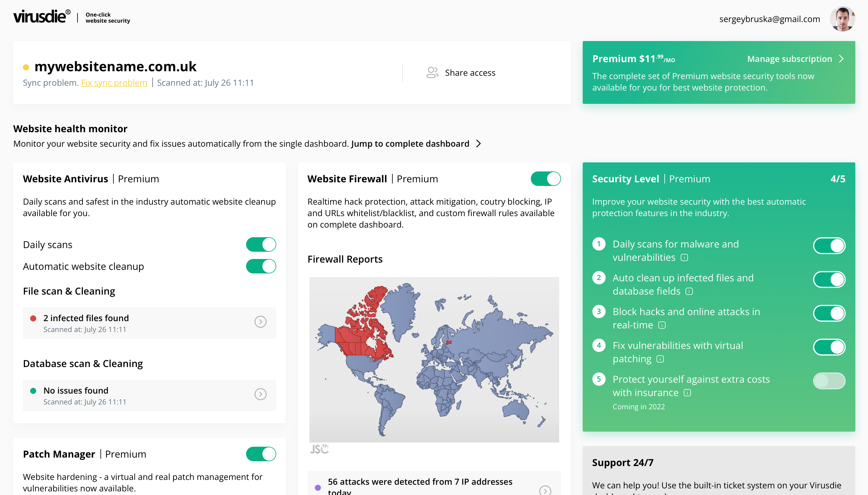Click step 1 number badge in Security Level
Image resolution: width=868 pixels, height=495 pixels.
click(x=599, y=244)
